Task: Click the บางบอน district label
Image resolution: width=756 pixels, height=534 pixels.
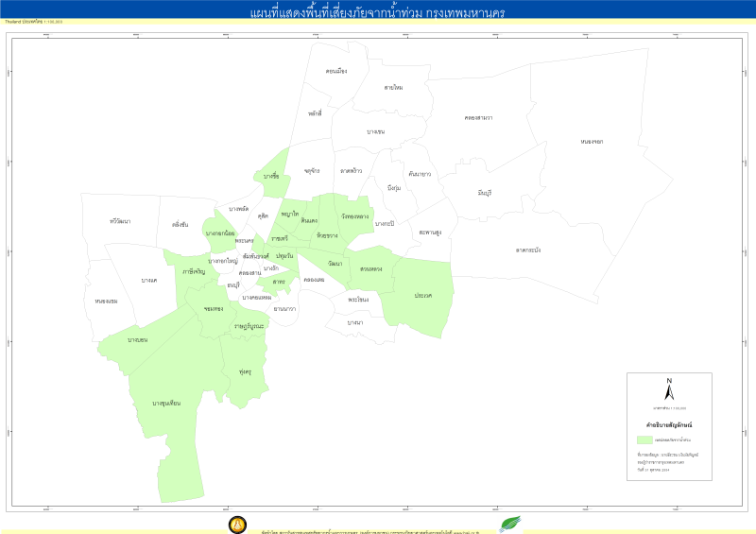Action: coord(136,338)
